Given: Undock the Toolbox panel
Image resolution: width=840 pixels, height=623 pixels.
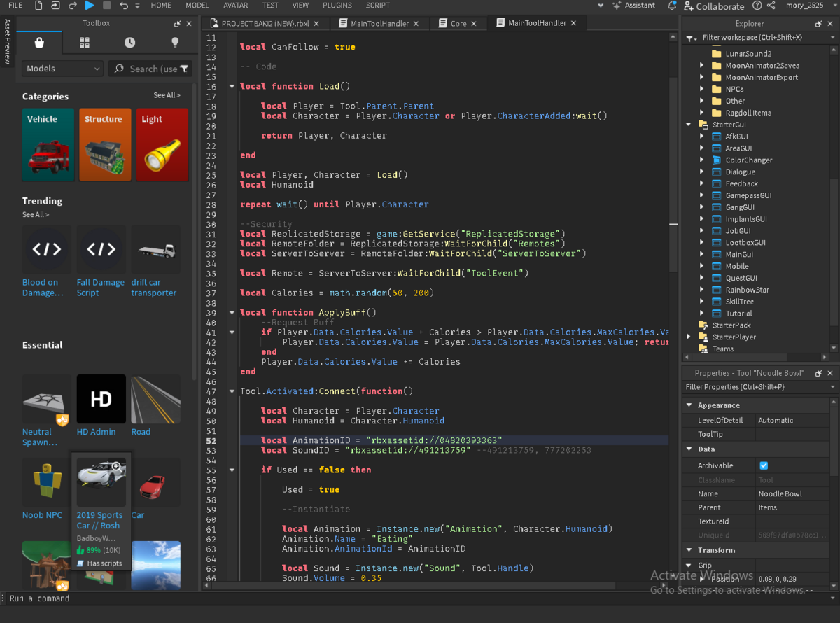Looking at the screenshot, I should [x=178, y=23].
